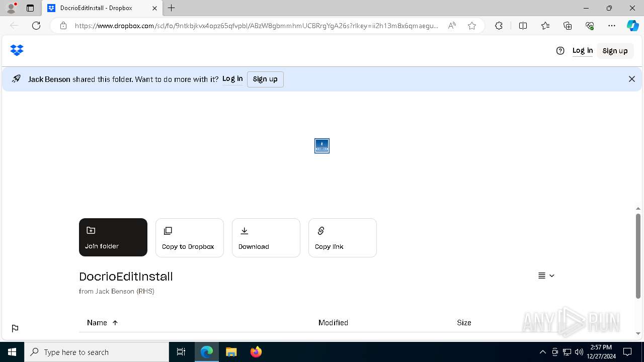The width and height of the screenshot is (644, 362).
Task: Show hidden system tray icons
Action: (x=542, y=352)
